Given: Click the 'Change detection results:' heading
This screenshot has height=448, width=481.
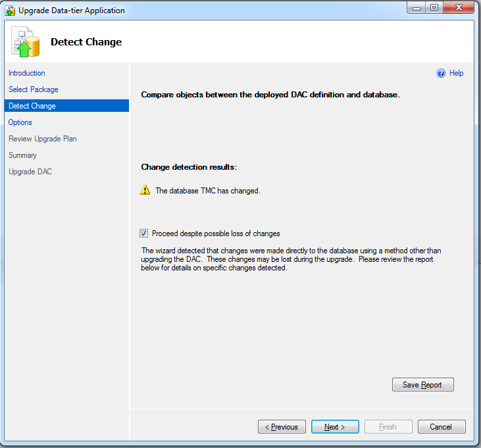Looking at the screenshot, I should coord(189,167).
